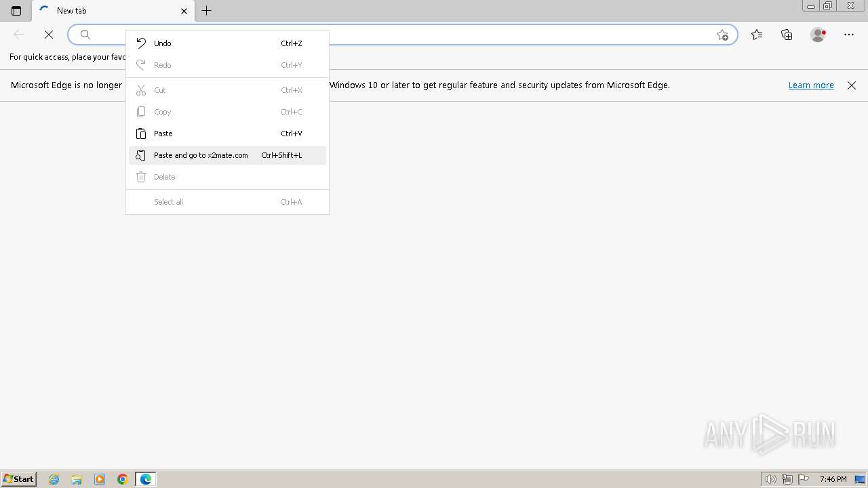Screen dimensions: 868x488
Task: Open the network tray icon
Action: click(787, 479)
